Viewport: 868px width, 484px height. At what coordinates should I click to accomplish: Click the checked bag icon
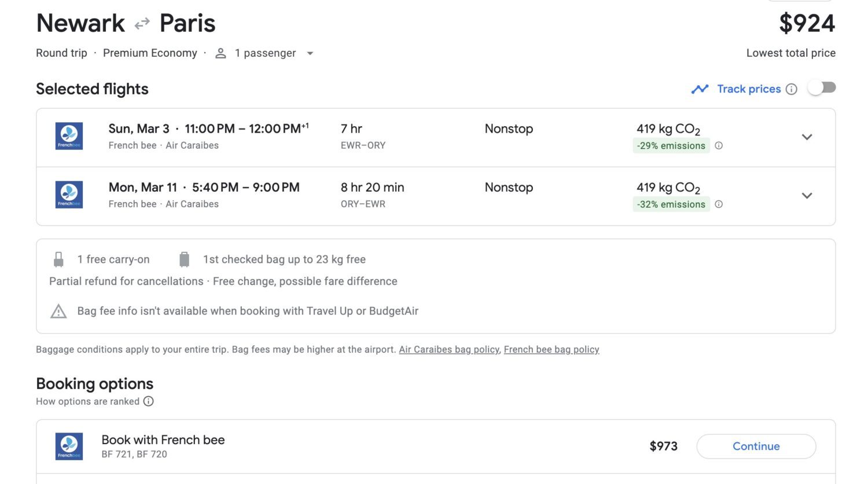[185, 259]
